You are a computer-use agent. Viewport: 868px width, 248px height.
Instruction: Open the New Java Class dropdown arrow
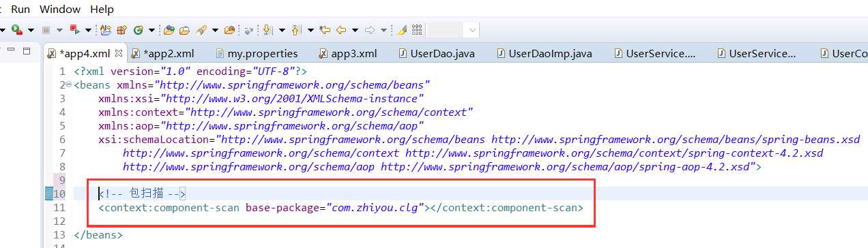[x=151, y=30]
